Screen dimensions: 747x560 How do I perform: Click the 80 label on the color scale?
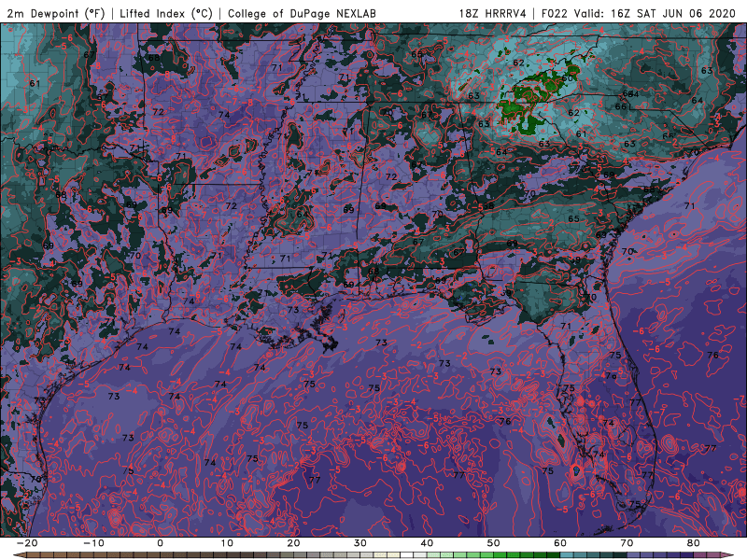click(x=694, y=543)
